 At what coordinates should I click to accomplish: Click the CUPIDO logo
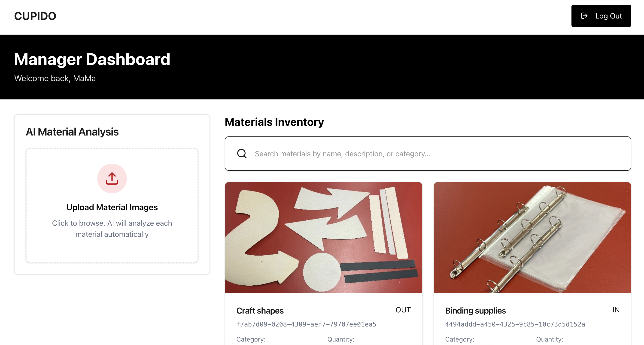pos(35,16)
